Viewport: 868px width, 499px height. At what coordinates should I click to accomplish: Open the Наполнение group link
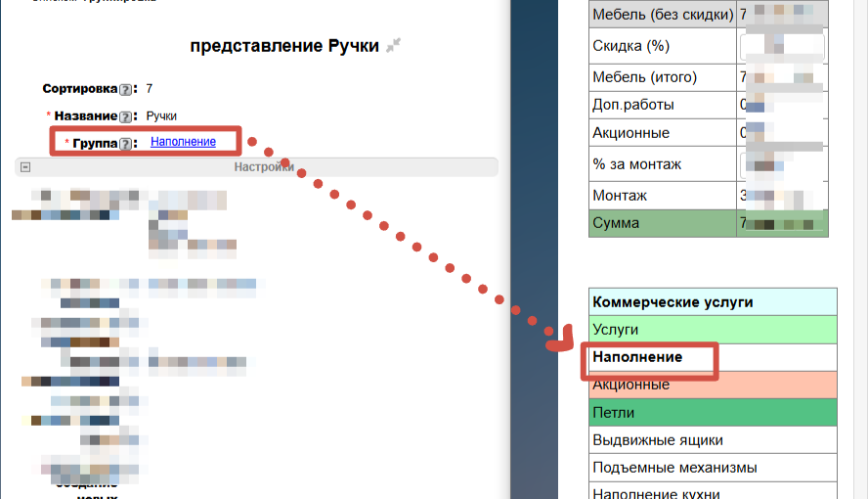click(183, 142)
